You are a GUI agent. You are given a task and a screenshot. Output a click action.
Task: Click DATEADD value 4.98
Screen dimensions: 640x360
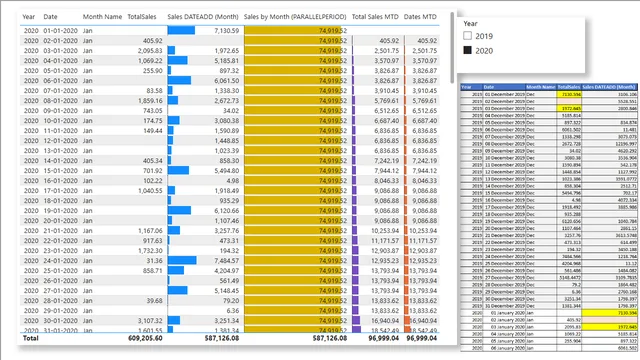[233, 181]
